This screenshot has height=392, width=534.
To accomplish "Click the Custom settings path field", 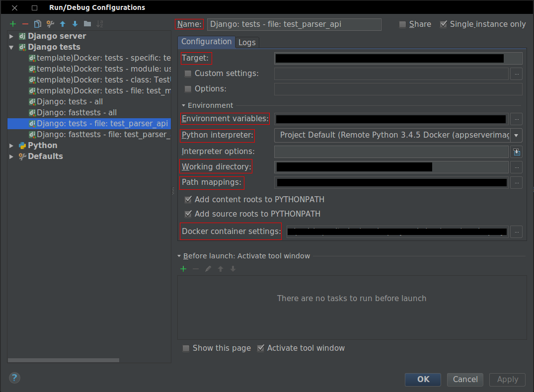I will coord(391,74).
